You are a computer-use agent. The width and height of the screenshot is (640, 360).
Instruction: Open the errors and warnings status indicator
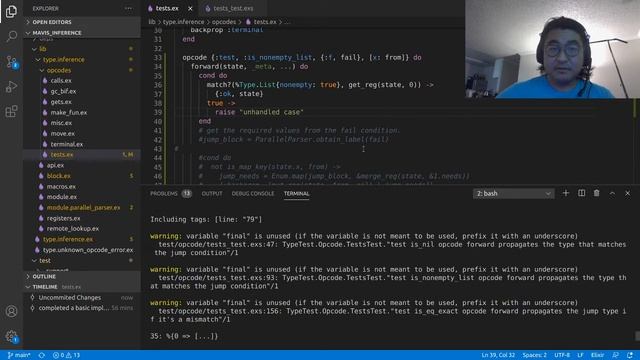click(x=66, y=355)
